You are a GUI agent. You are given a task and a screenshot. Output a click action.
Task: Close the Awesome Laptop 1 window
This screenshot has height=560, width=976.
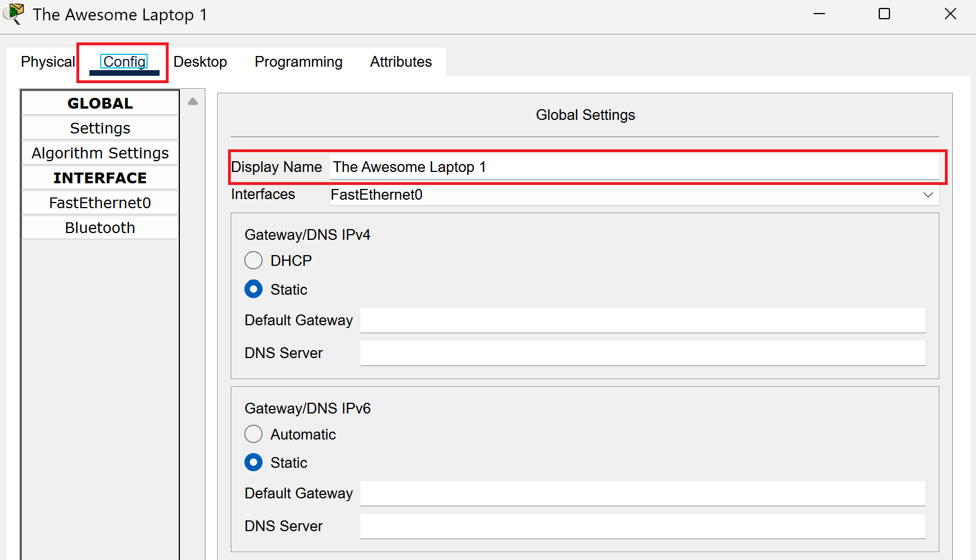pyautogui.click(x=951, y=14)
